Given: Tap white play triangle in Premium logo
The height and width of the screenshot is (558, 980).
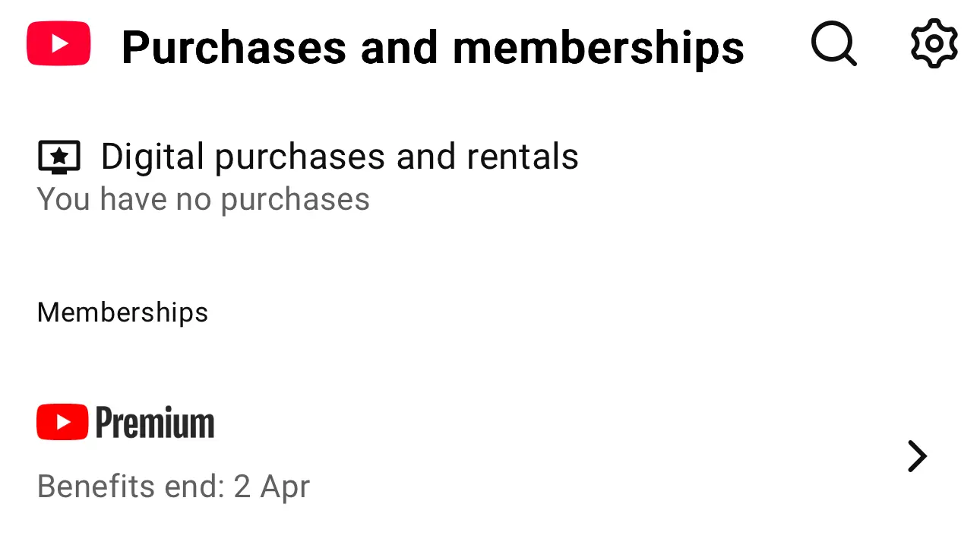Looking at the screenshot, I should point(63,422).
